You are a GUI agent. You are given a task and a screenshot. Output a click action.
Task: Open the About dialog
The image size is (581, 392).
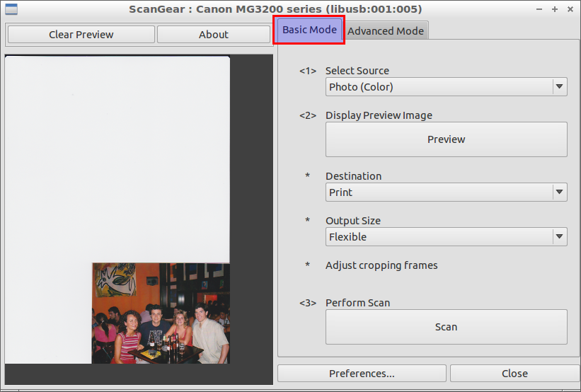(x=213, y=34)
